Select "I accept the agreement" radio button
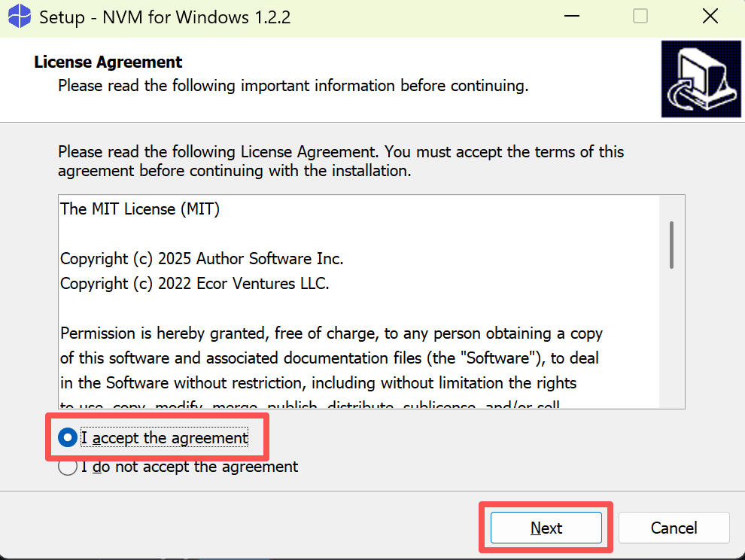 click(68, 437)
